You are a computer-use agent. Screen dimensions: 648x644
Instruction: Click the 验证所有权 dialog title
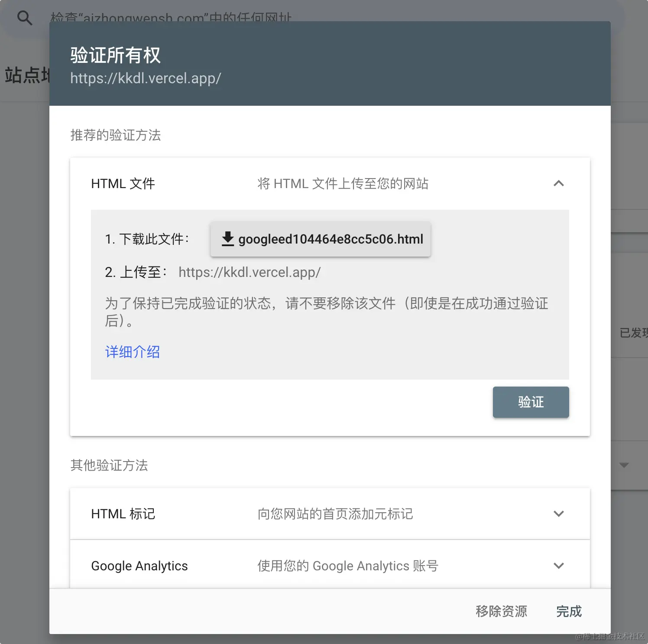click(115, 55)
